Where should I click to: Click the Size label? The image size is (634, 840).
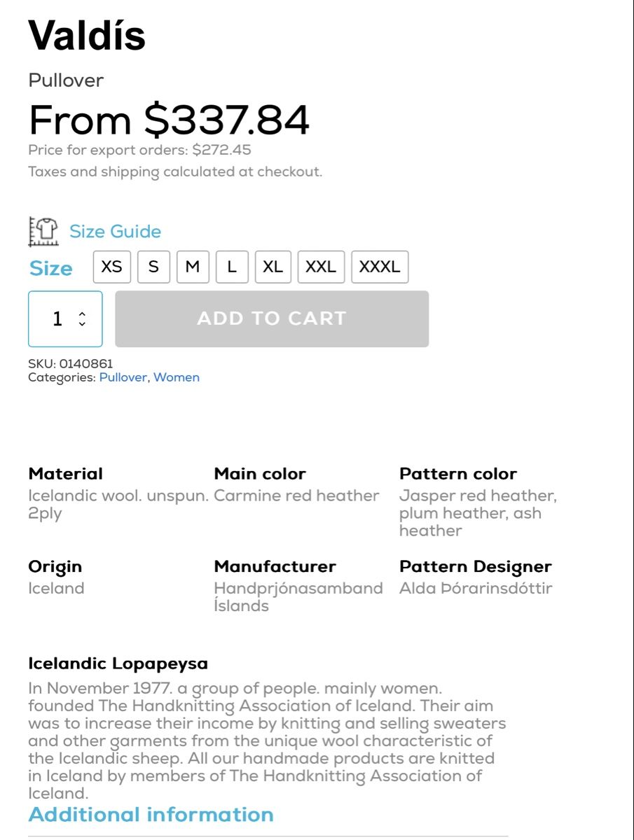pyautogui.click(x=50, y=269)
